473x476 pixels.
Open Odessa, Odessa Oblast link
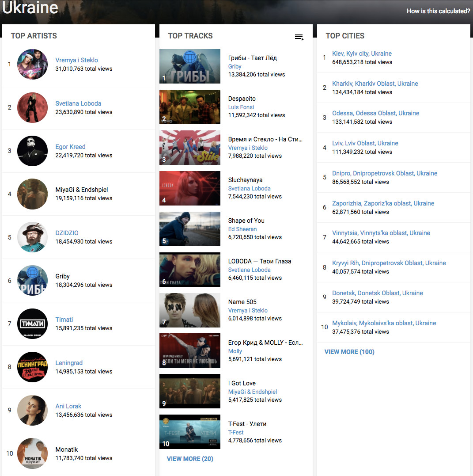[375, 113]
